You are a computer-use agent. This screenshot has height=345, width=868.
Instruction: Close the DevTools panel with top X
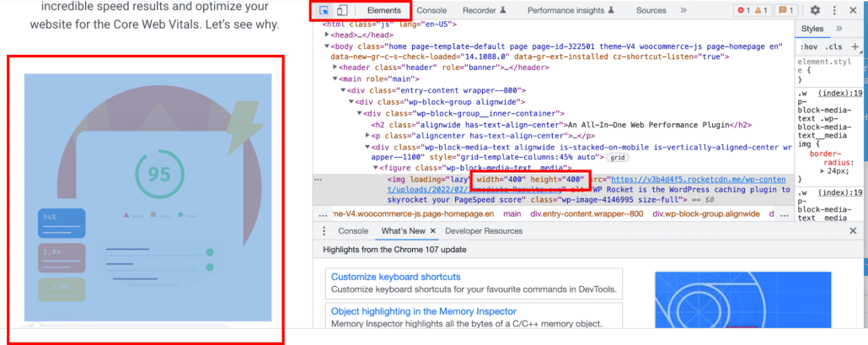(853, 10)
